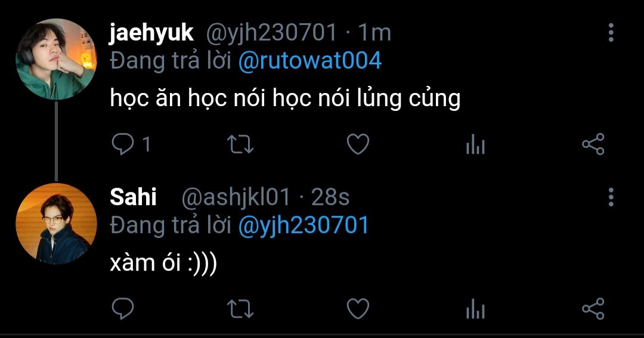Open Sahi's profile picture
644x338 pixels.
coord(56,224)
